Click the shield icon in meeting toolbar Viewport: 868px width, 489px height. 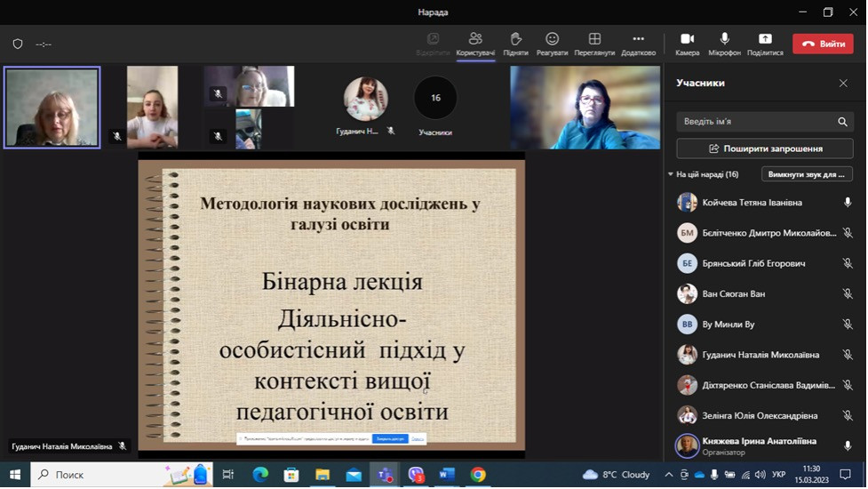tap(18, 44)
